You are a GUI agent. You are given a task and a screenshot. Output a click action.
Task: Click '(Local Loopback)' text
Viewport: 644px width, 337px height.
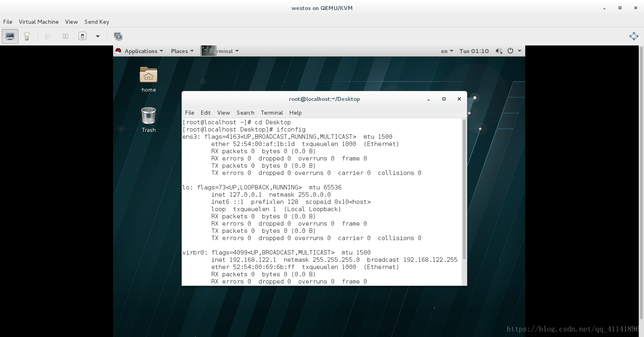[312, 209]
